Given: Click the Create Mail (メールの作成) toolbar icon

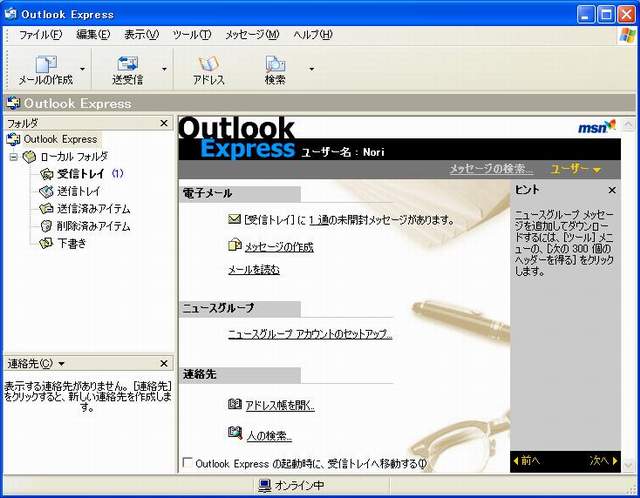Looking at the screenshot, I should click(45, 65).
